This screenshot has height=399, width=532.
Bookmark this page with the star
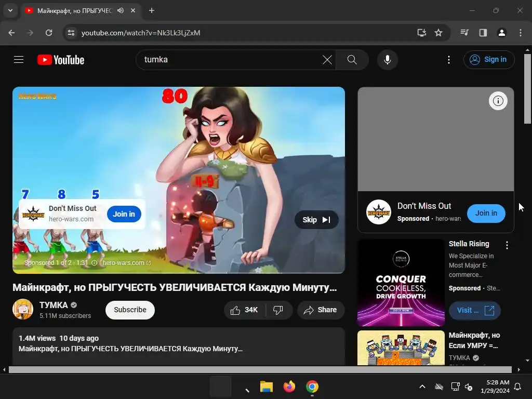pyautogui.click(x=438, y=33)
